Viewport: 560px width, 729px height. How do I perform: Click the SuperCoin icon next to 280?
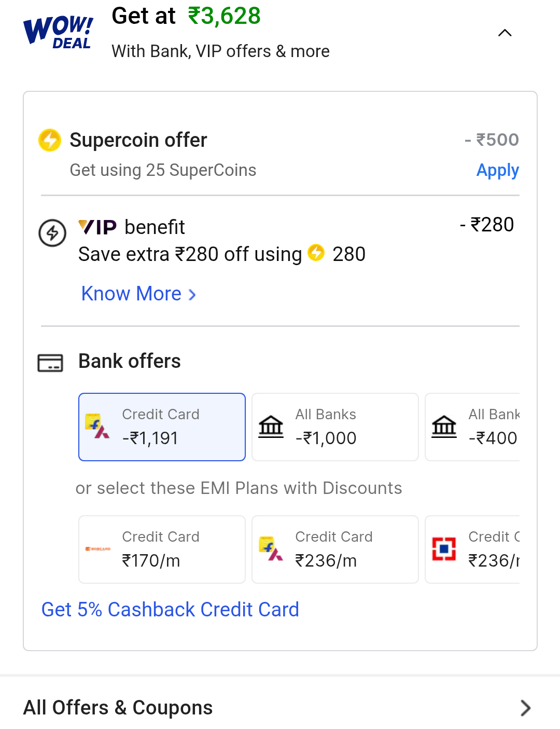pyautogui.click(x=316, y=254)
